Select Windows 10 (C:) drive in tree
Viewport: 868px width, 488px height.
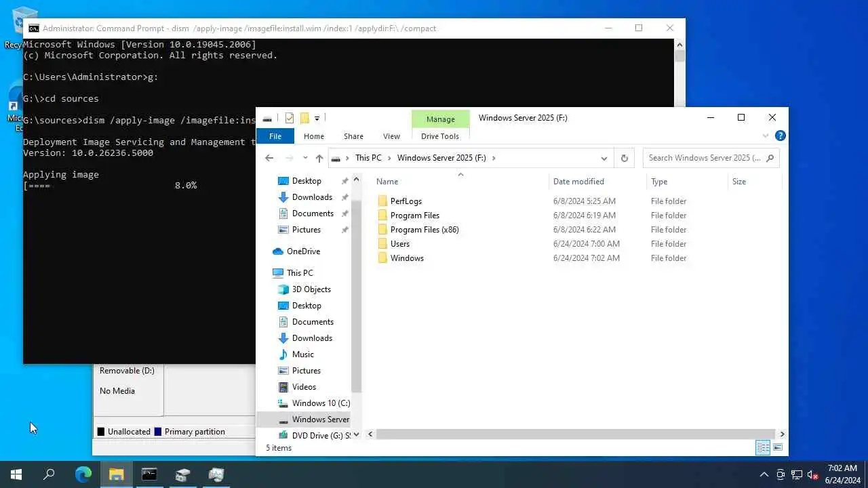click(321, 403)
